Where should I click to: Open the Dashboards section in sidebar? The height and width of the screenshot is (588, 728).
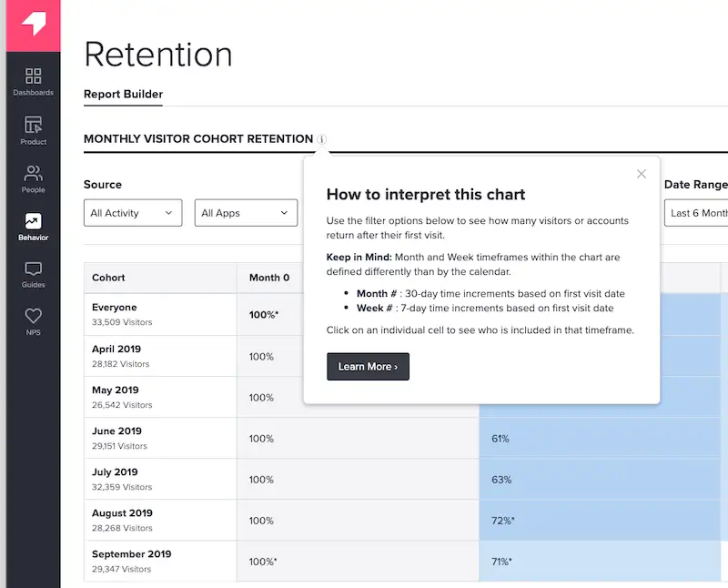(x=33, y=82)
